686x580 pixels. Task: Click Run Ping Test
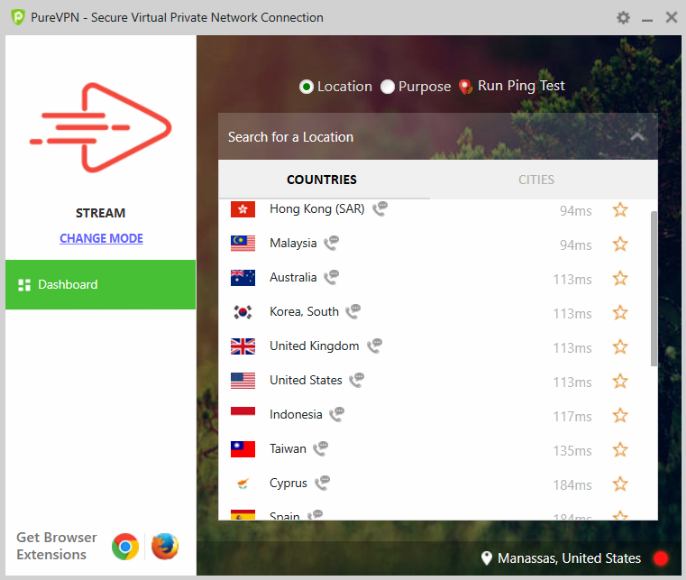click(521, 86)
